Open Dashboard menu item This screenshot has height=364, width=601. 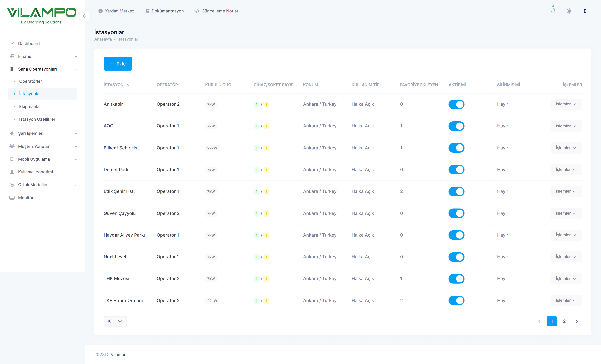pos(43,43)
